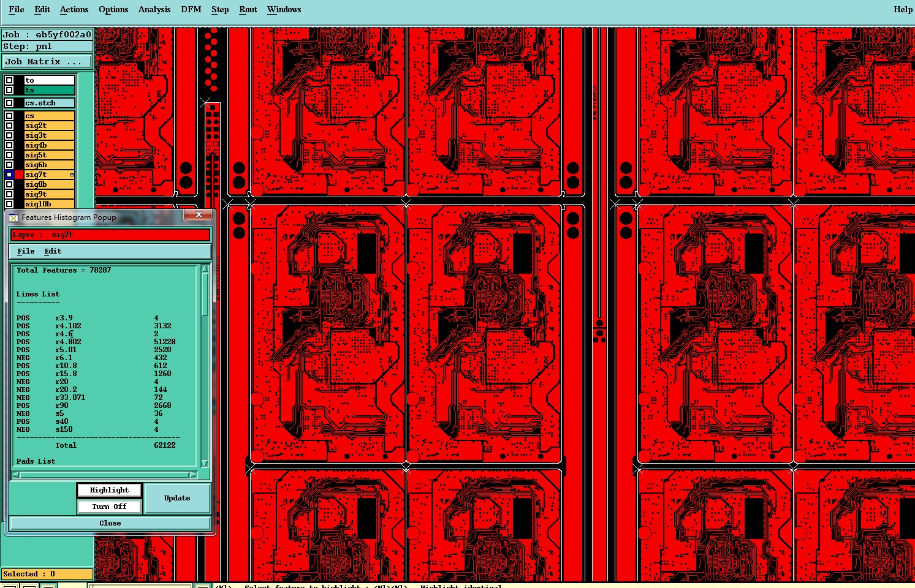The image size is (915, 588).
Task: Toggle display checkbox for layer to
Action: (x=9, y=80)
